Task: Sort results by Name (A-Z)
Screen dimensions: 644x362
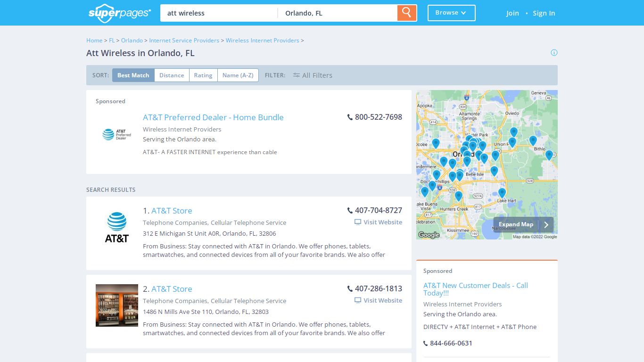Action: coord(238,75)
